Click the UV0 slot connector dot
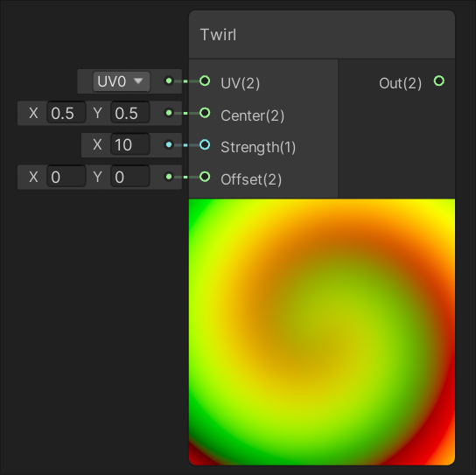The height and width of the screenshot is (475, 476). [x=169, y=81]
